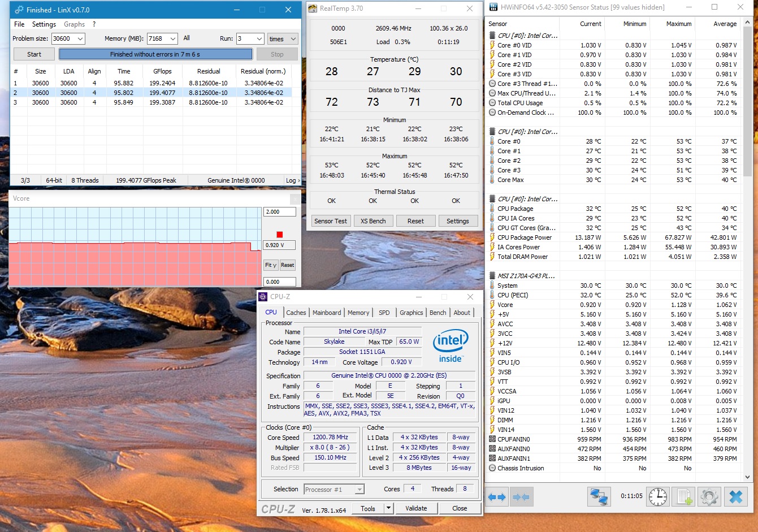
Task: Click the All memory label in LinX
Action: pyautogui.click(x=187, y=38)
